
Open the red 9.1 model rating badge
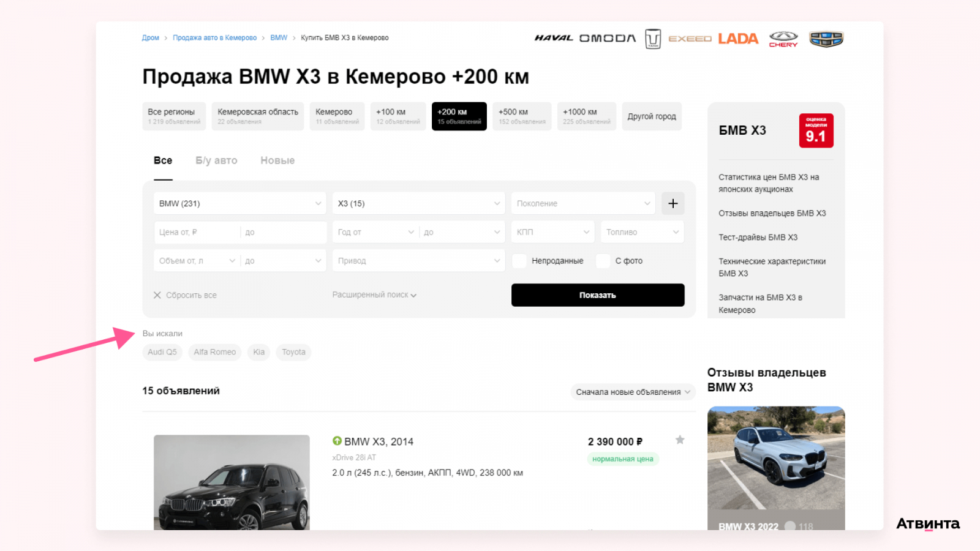coord(816,130)
